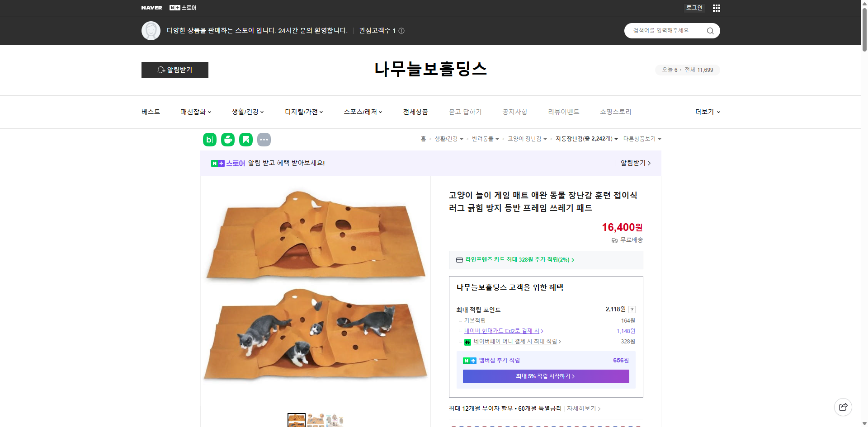The height and width of the screenshot is (427, 868).
Task: Open more sharing options via the ellipsis icon
Action: click(264, 140)
